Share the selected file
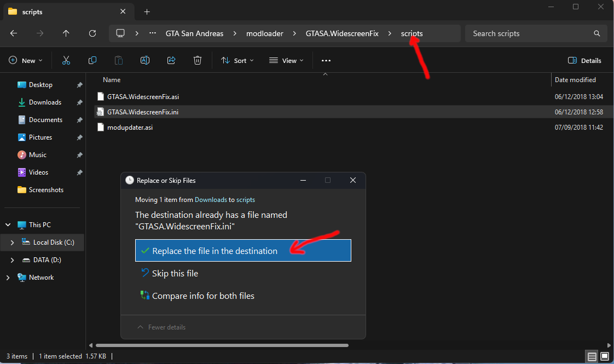This screenshot has height=364, width=614. (171, 60)
